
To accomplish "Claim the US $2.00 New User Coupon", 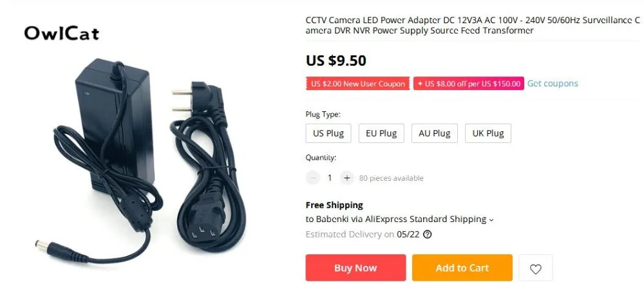I will (357, 84).
